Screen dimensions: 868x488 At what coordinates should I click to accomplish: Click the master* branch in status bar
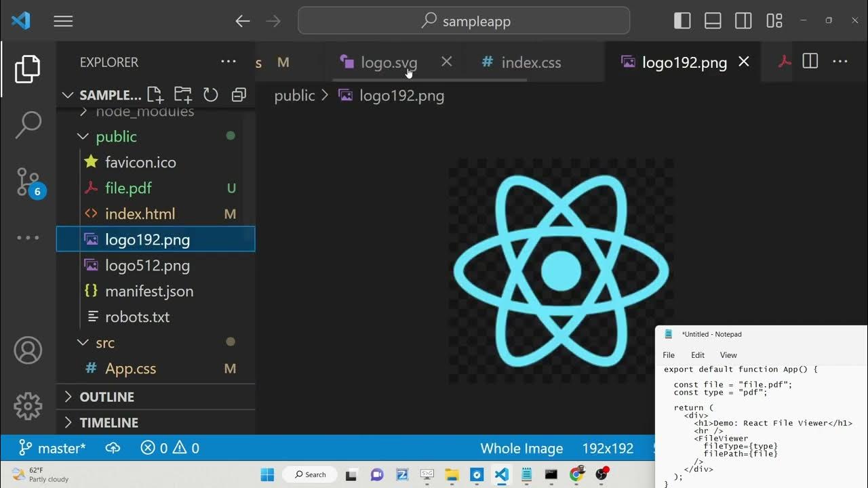(x=53, y=448)
